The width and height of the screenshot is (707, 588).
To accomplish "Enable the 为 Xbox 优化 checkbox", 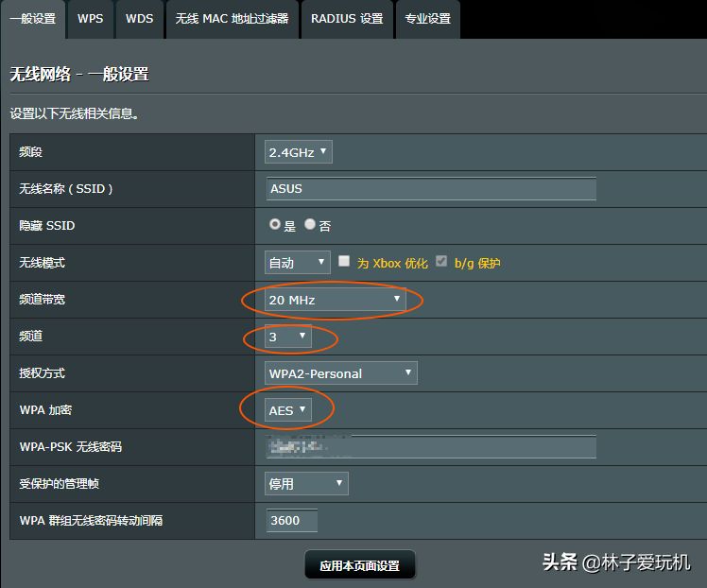I will click(344, 261).
